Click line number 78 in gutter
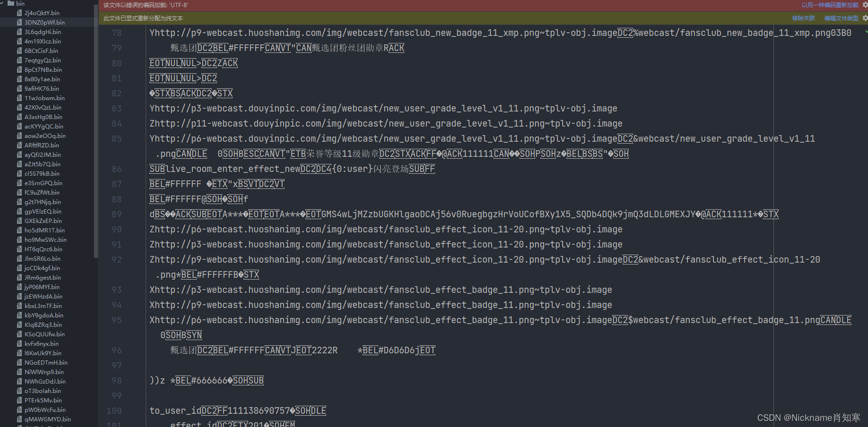 coord(116,33)
